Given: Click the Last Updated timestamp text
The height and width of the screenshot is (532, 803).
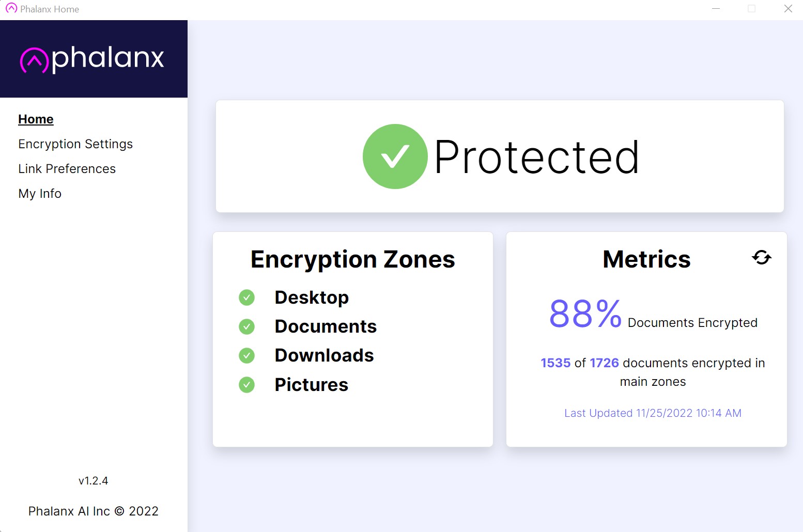Looking at the screenshot, I should [x=653, y=413].
